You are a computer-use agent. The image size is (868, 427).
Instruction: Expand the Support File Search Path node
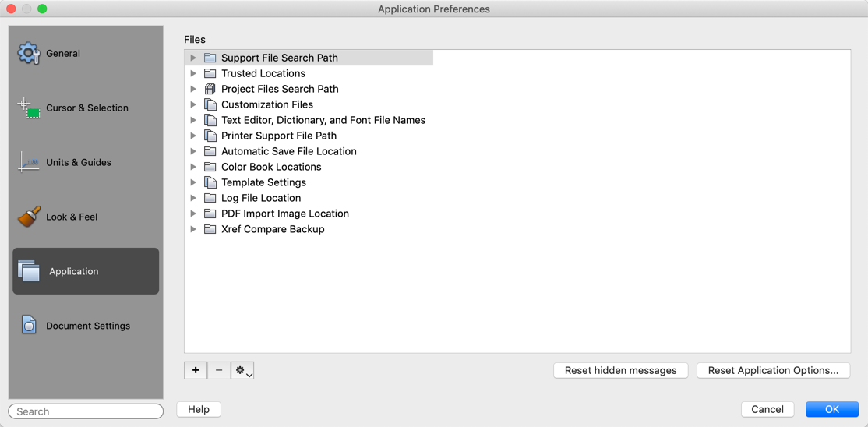coord(193,58)
